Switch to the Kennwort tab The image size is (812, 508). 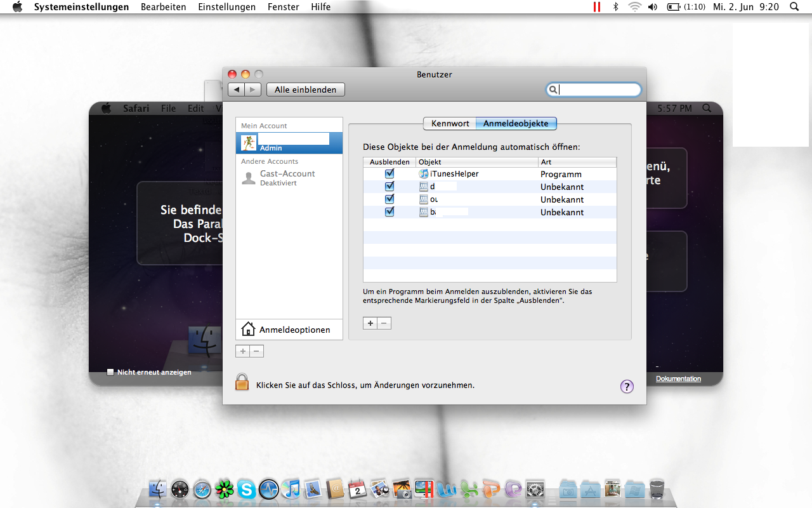[x=450, y=123]
